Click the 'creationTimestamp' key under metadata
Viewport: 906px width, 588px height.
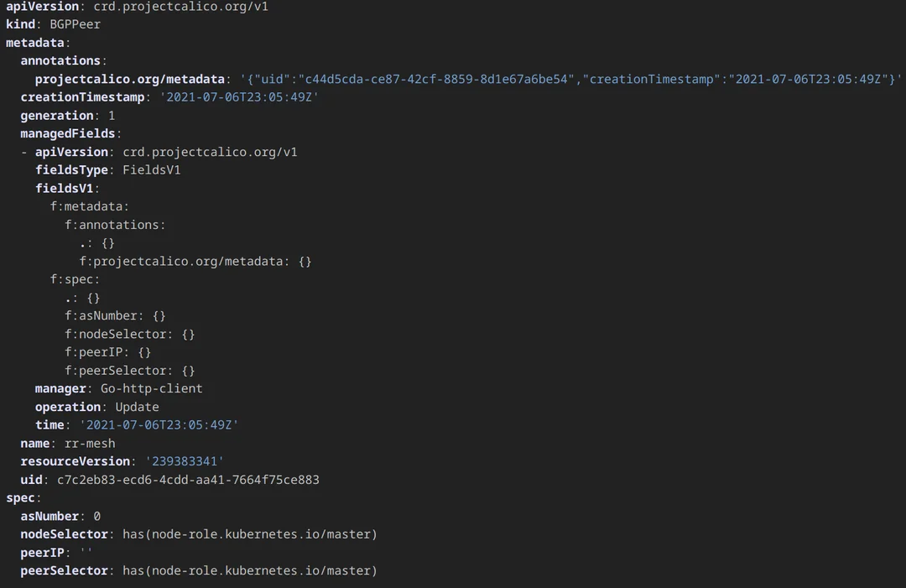tap(82, 97)
